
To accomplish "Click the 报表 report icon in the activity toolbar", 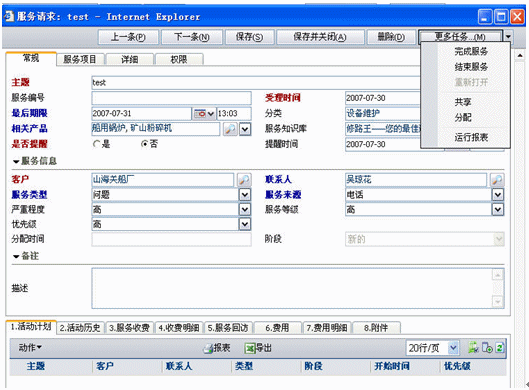I will click(208, 348).
